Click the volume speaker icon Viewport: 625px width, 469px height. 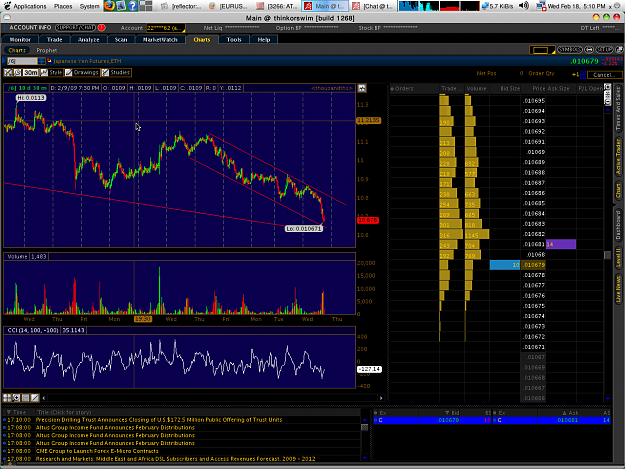coord(524,6)
